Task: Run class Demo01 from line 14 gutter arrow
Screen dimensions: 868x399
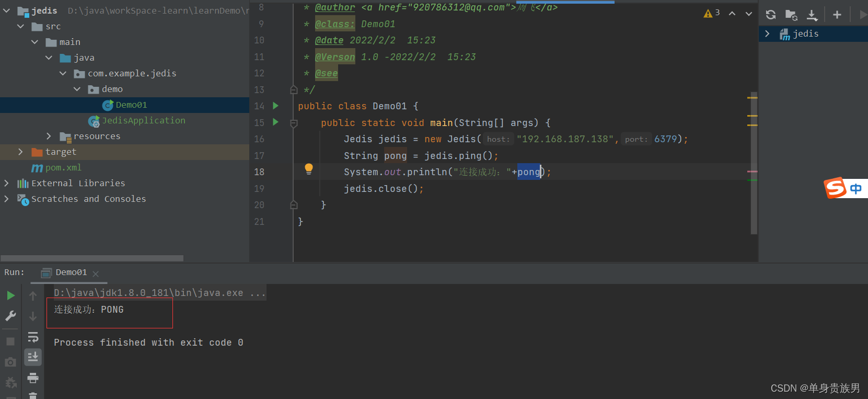Action: click(x=275, y=106)
